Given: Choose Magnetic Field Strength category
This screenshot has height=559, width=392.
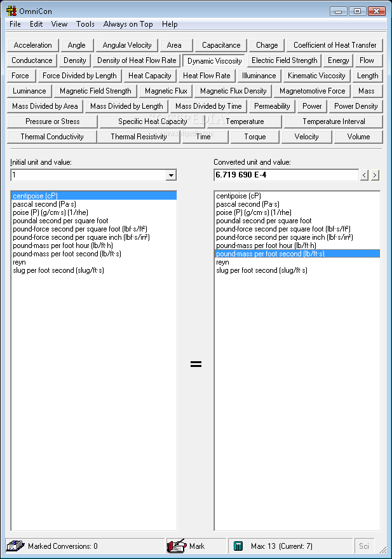Looking at the screenshot, I should [95, 92].
